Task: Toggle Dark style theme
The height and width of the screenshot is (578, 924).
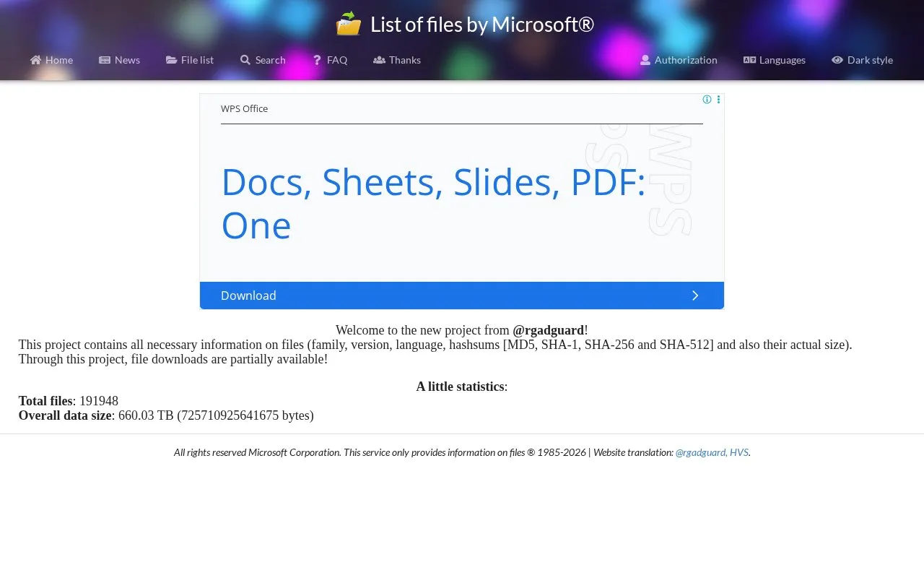Action: tap(862, 60)
